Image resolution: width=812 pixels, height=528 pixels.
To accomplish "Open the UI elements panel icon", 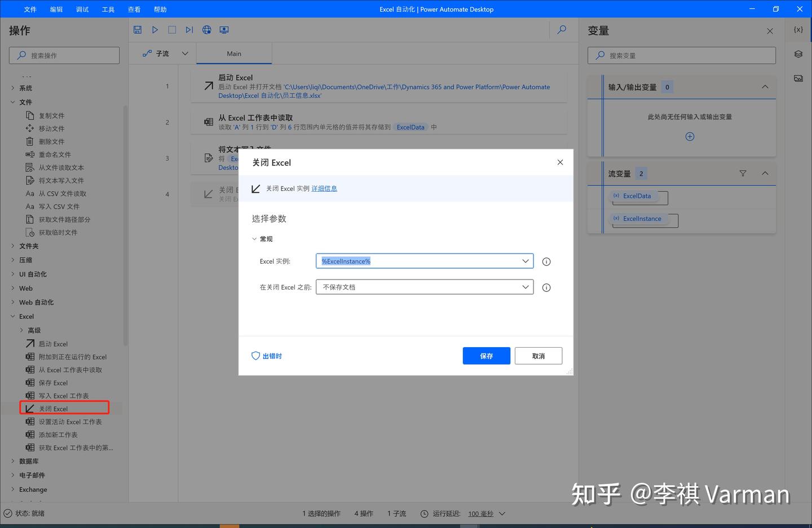I will point(798,54).
